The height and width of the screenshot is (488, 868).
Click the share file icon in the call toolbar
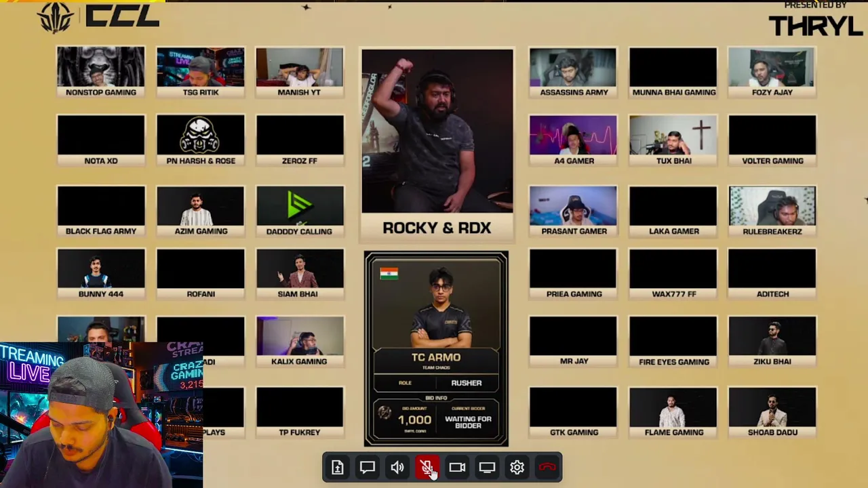[x=337, y=467]
